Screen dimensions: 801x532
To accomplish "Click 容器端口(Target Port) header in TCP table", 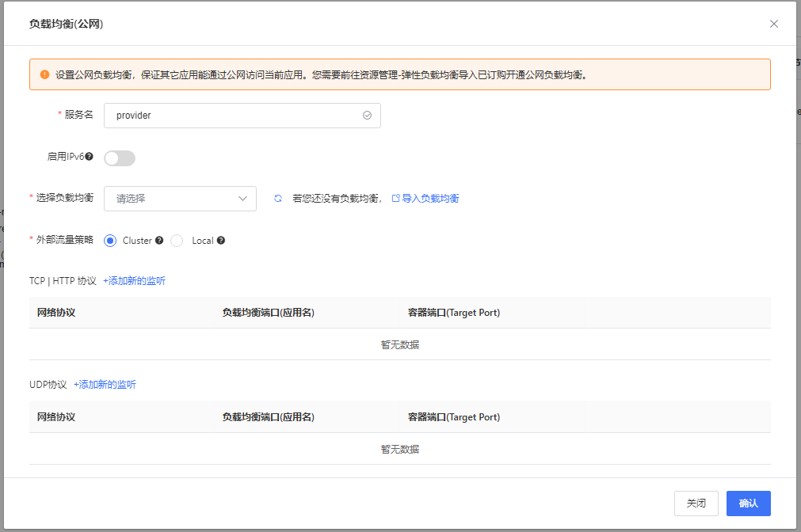I will (454, 313).
